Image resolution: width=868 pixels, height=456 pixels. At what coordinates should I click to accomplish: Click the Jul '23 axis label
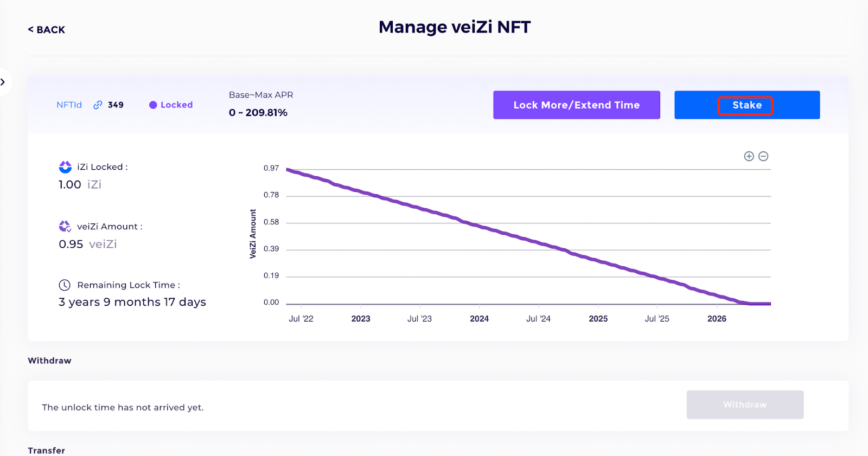tap(419, 319)
